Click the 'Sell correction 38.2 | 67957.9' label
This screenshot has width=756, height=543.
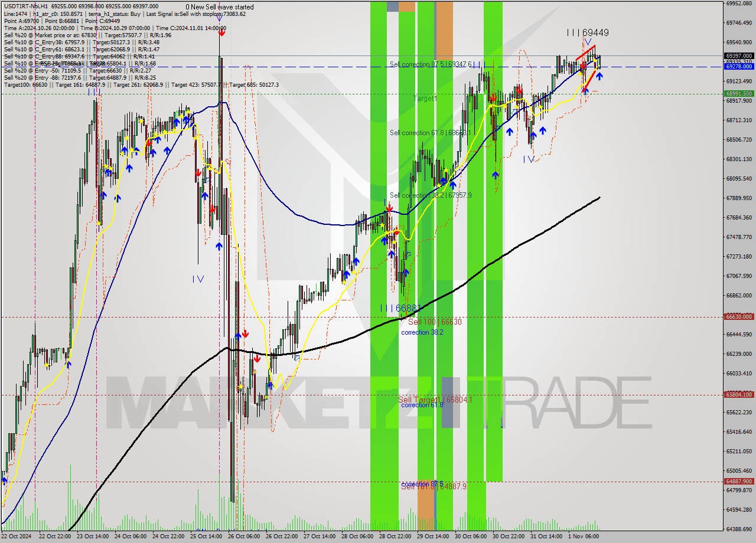[431, 195]
